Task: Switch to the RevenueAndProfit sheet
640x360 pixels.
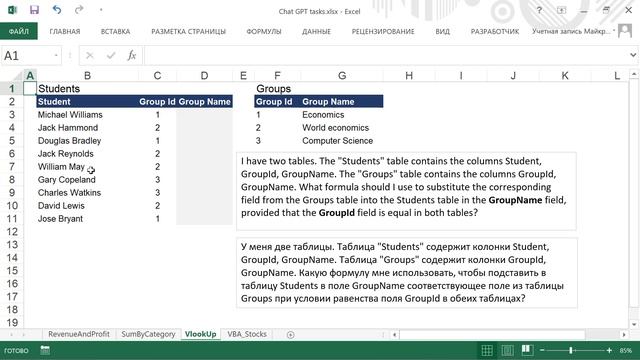Action: click(79, 334)
